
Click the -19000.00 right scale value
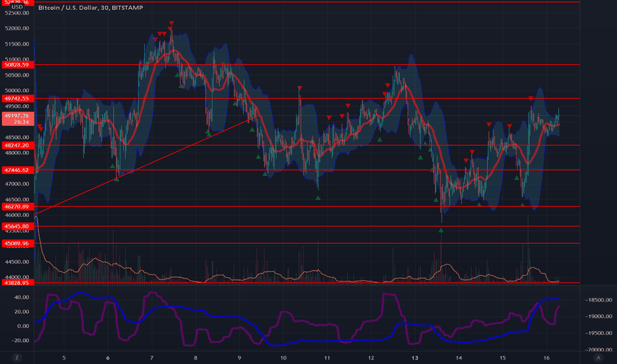[x=598, y=316]
